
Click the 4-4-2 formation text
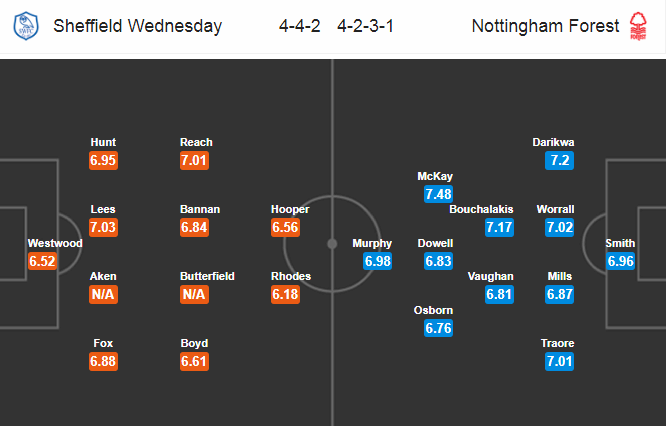pyautogui.click(x=299, y=26)
